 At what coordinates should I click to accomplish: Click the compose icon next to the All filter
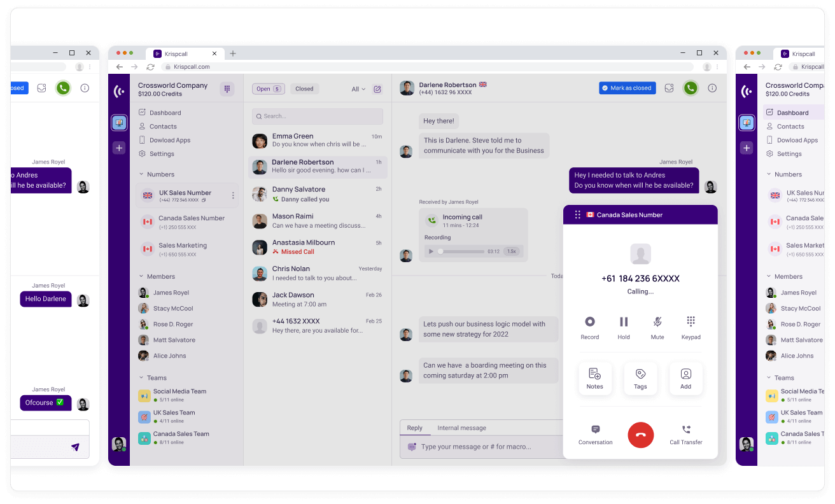point(377,89)
